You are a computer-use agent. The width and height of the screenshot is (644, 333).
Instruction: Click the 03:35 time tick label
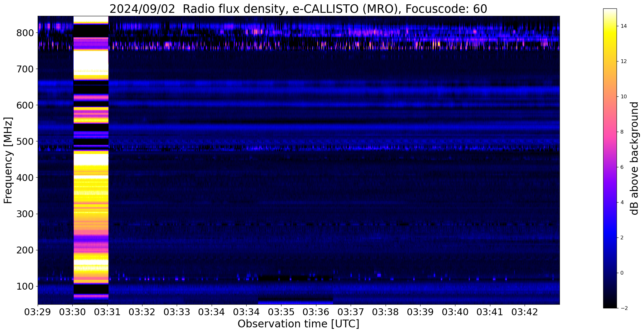point(281,312)
